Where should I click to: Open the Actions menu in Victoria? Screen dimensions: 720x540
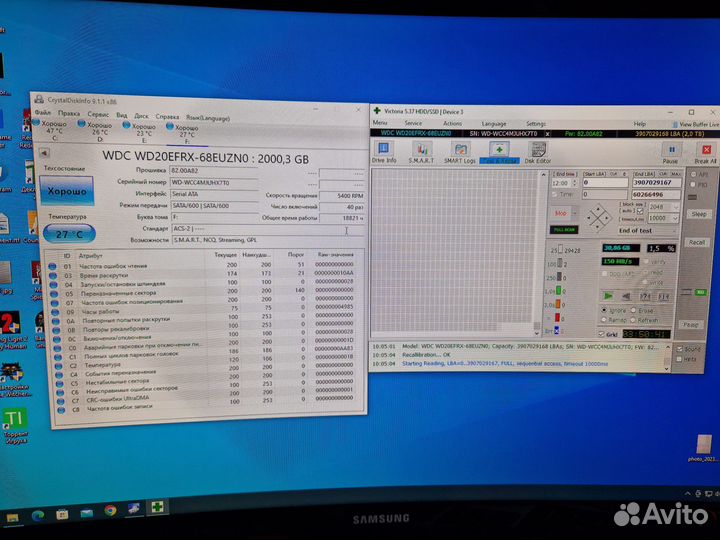coord(452,124)
